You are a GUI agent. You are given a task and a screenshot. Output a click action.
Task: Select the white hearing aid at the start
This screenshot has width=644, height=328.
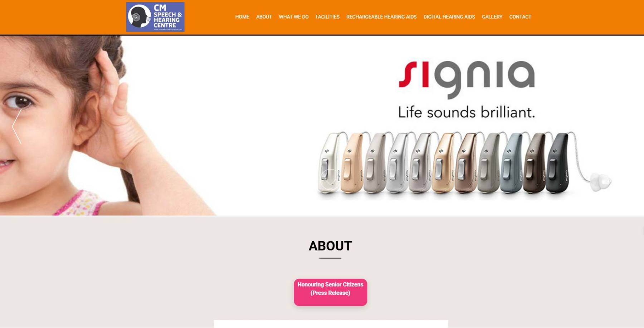point(329,163)
